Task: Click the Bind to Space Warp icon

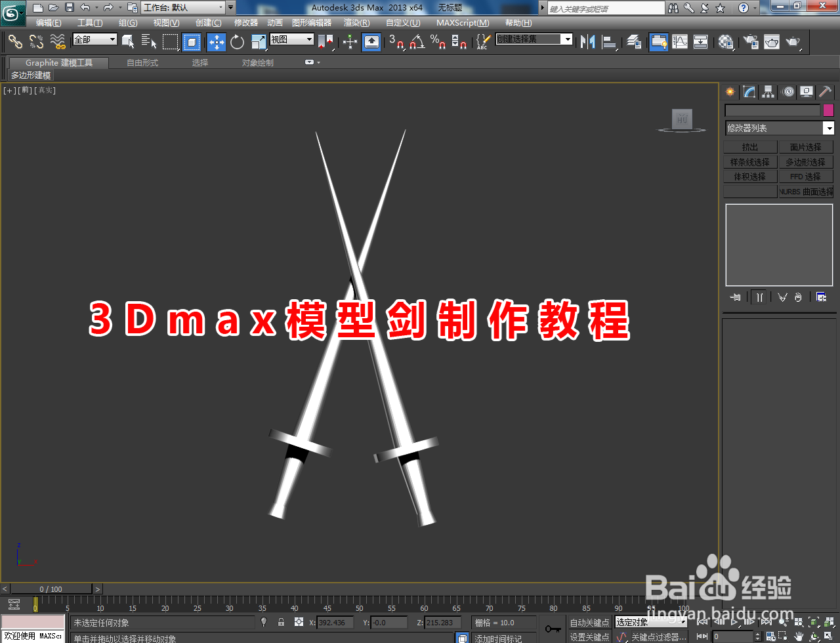Action: 58,42
